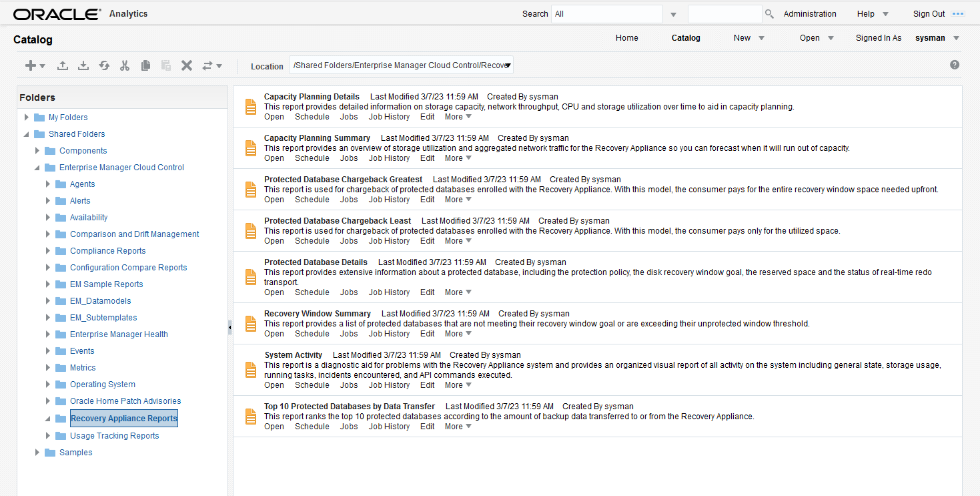Click the Copy icon in toolbar
Image resolution: width=980 pixels, height=496 pixels.
[x=145, y=65]
